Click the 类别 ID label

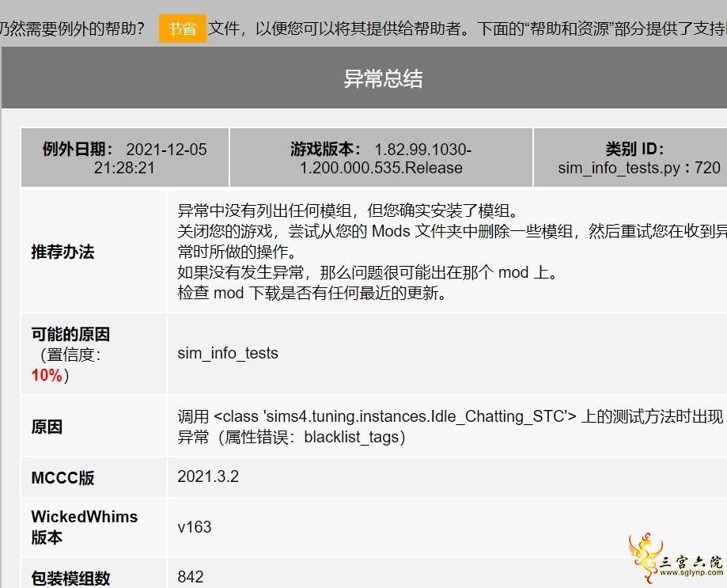tap(634, 149)
